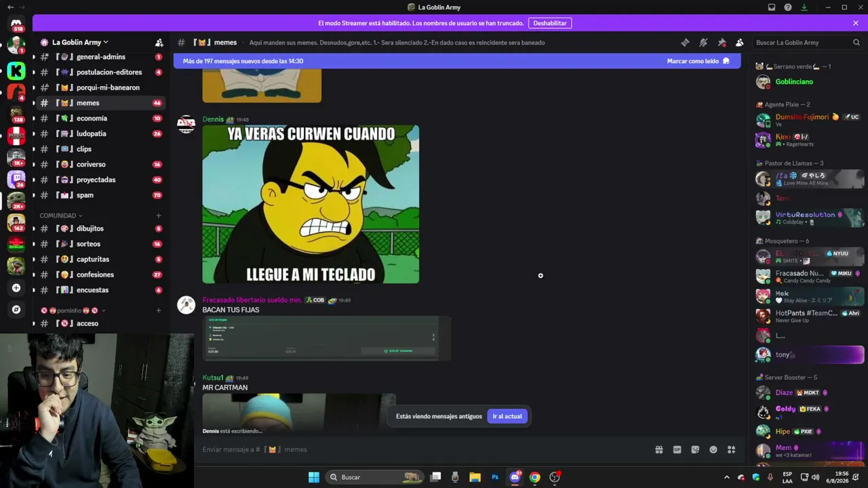Open the capturitas channel
This screenshot has height=488, width=868.
click(x=100, y=259)
